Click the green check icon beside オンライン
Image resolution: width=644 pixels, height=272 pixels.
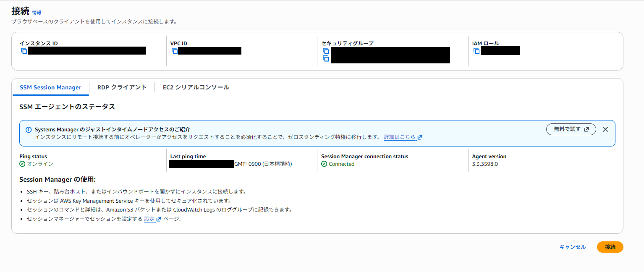point(22,164)
